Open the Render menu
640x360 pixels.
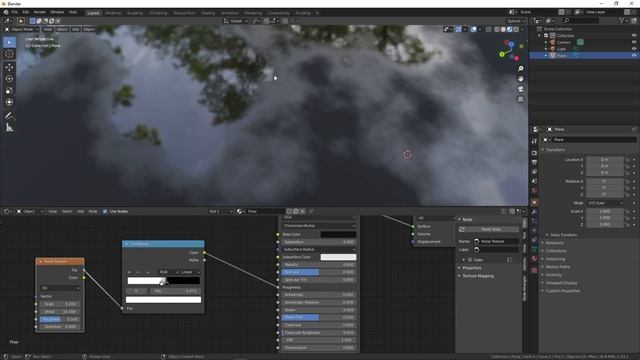pyautogui.click(x=40, y=12)
